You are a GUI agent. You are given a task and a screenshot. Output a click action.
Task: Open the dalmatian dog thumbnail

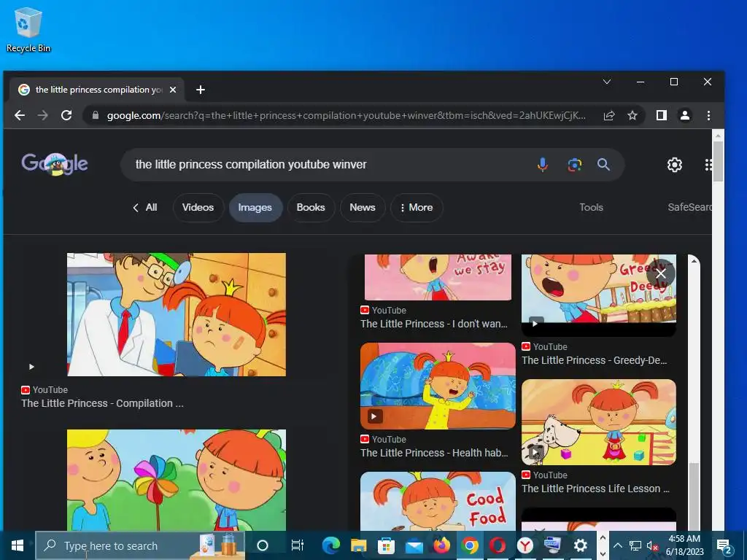(x=599, y=422)
